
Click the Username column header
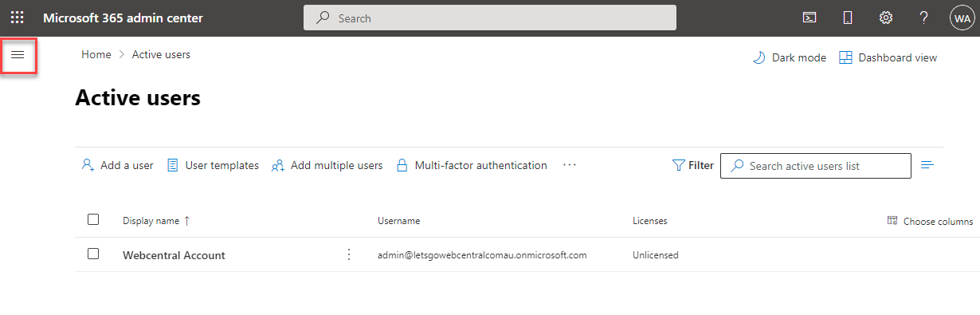click(x=398, y=221)
